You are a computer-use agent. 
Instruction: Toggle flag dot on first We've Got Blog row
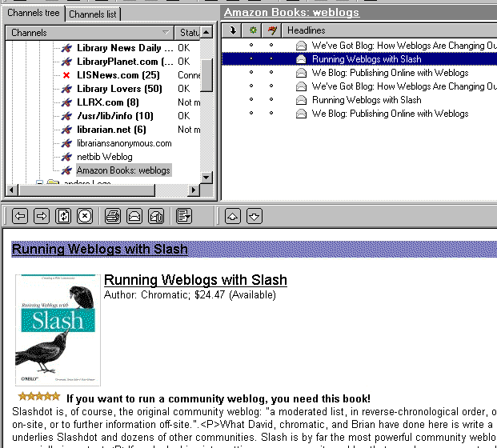[271, 45]
